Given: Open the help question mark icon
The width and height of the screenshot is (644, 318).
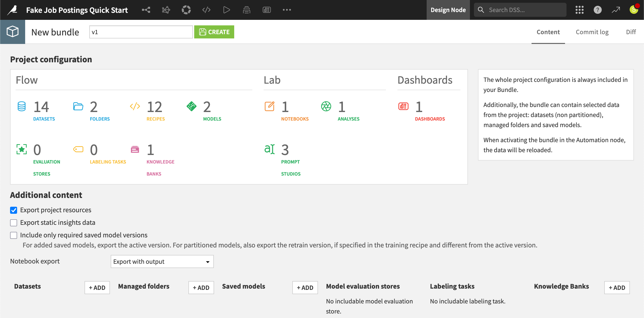Looking at the screenshot, I should point(597,10).
